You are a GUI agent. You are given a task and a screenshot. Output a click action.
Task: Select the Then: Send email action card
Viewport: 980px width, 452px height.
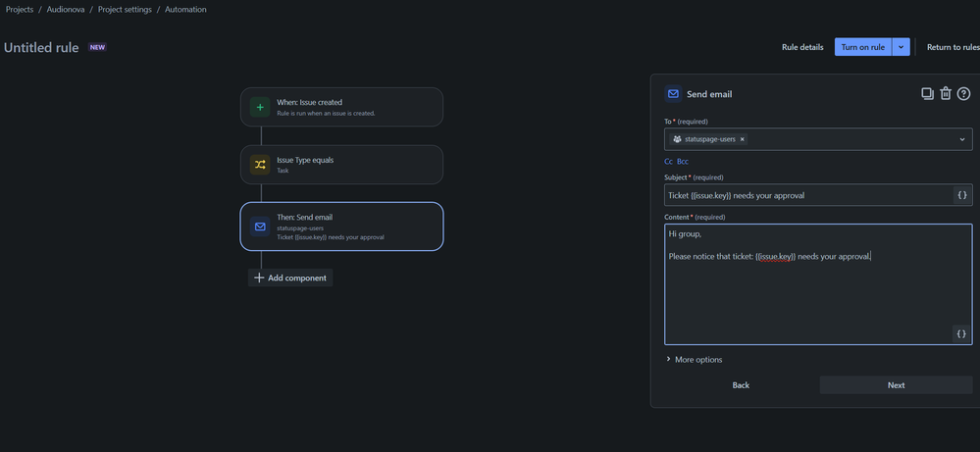(342, 226)
